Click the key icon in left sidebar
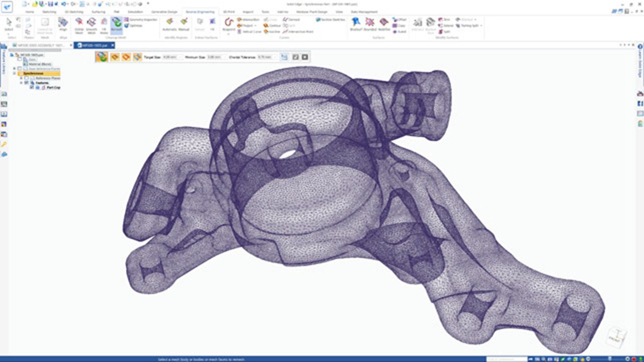Image resolution: width=644 pixels, height=362 pixels. [x=4, y=144]
